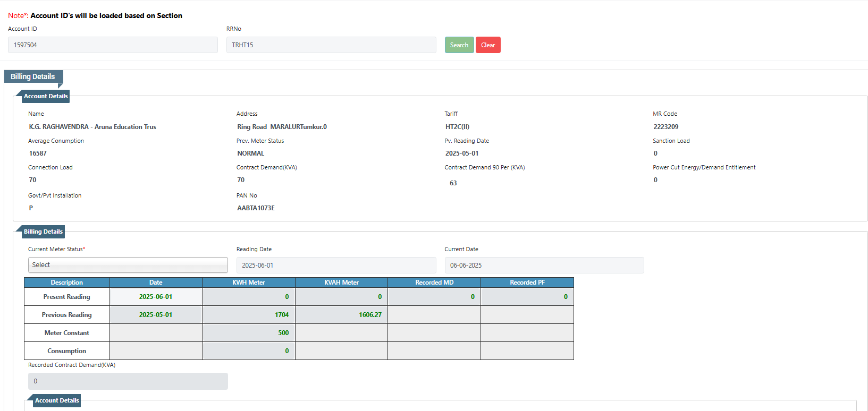The width and height of the screenshot is (868, 411).
Task: Click tariff value HT2C(II)
Action: pos(457,127)
